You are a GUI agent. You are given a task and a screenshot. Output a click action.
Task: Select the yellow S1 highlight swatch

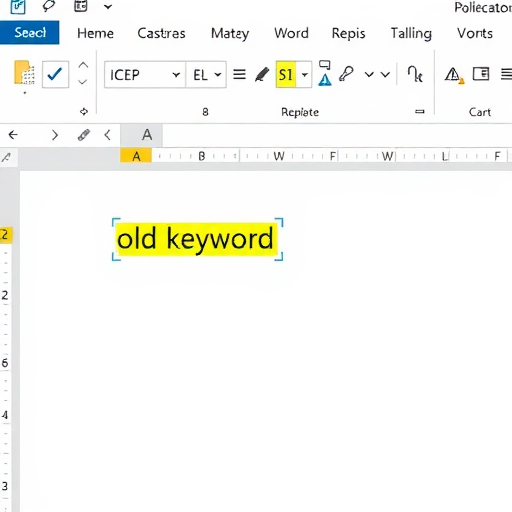coord(286,74)
